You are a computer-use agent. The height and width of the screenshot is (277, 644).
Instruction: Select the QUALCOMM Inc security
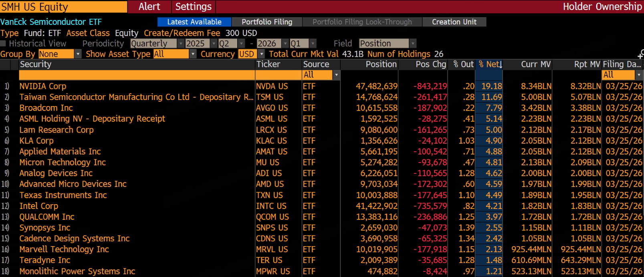(x=47, y=217)
